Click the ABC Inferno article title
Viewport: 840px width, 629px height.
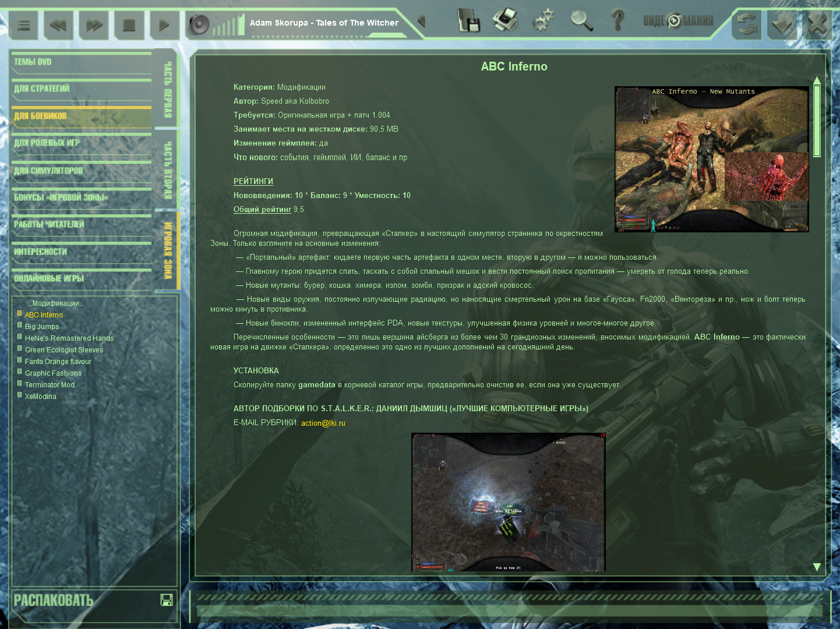(514, 66)
